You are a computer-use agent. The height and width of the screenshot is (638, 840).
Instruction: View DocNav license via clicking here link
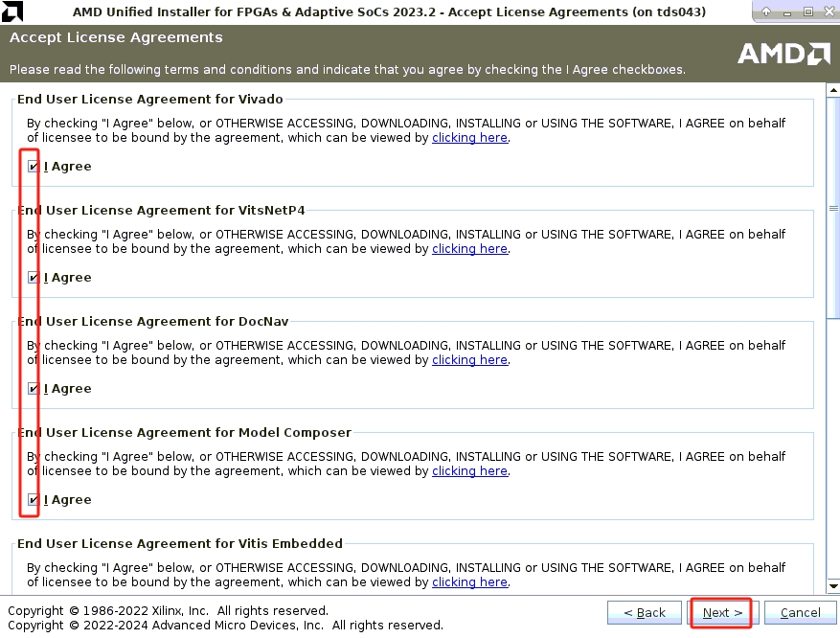tap(469, 360)
